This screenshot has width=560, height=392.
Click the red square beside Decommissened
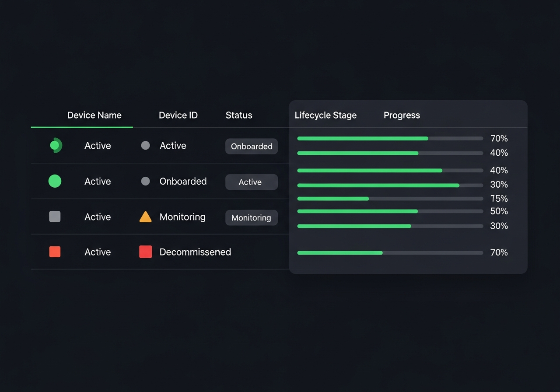[145, 252]
